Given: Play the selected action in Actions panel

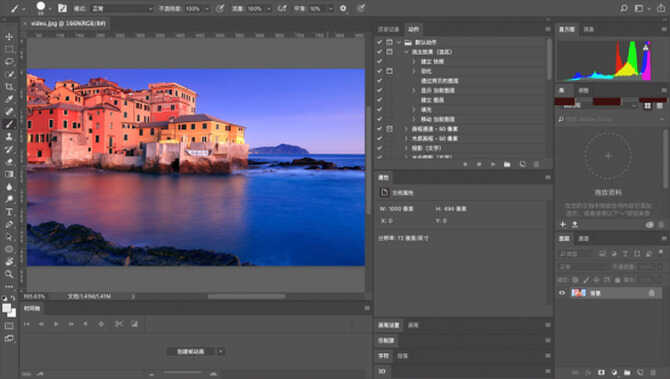Looking at the screenshot, I should pyautogui.click(x=493, y=164).
